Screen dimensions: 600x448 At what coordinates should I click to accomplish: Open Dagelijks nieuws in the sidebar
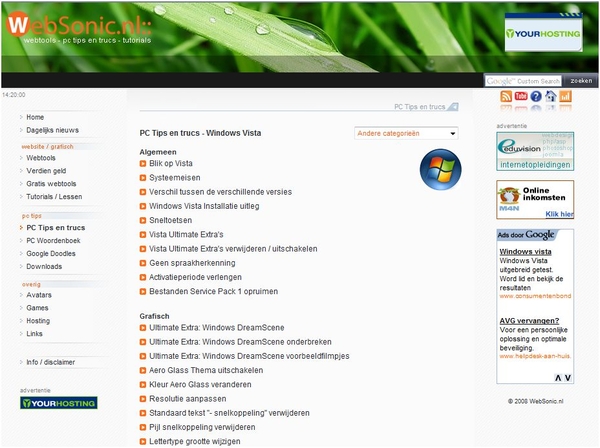(x=52, y=130)
